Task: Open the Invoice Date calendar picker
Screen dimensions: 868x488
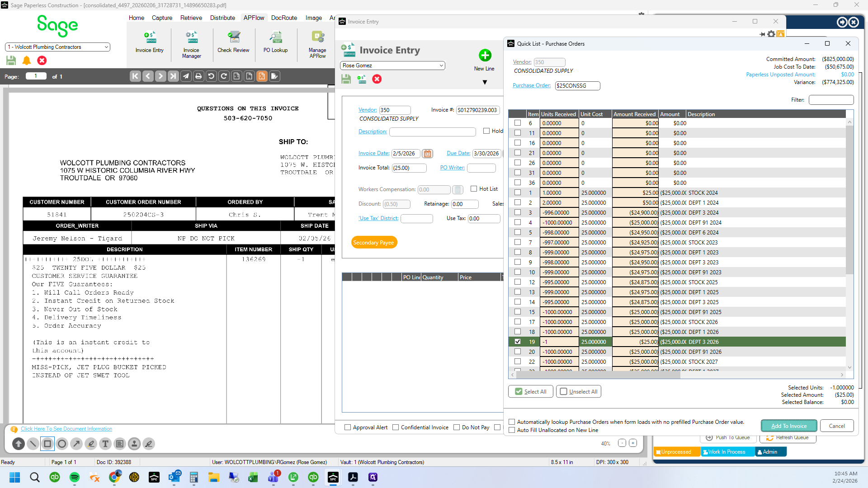Action: coord(427,154)
